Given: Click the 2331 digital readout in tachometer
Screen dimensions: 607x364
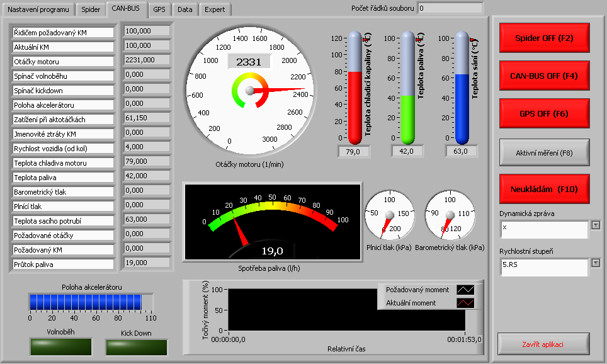Looking at the screenshot, I should (x=249, y=62).
